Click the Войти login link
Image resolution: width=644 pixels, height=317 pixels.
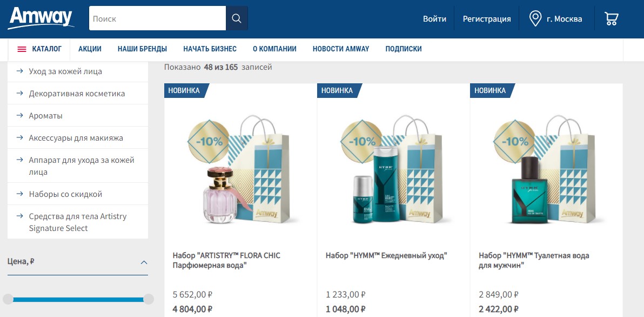point(434,19)
